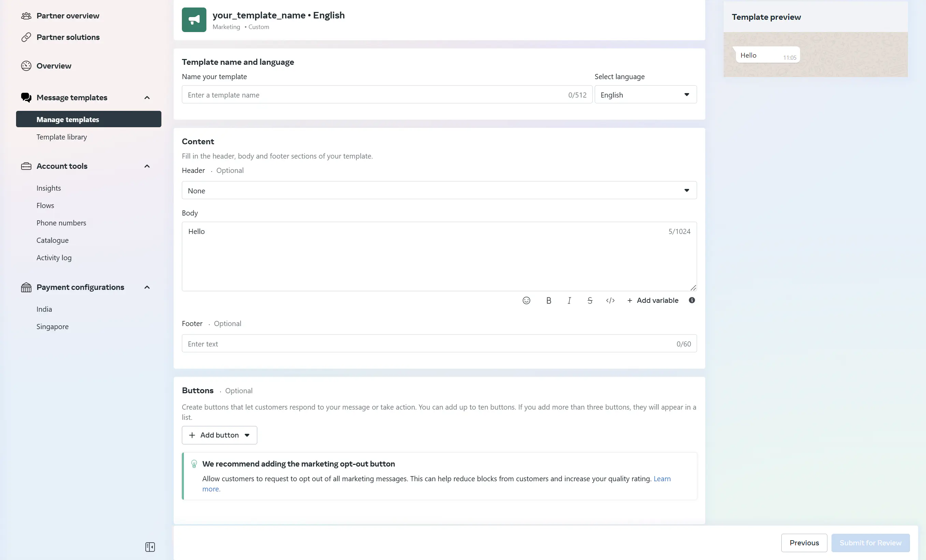Click the Account tools briefcase icon
This screenshot has height=560, width=926.
pyautogui.click(x=26, y=166)
